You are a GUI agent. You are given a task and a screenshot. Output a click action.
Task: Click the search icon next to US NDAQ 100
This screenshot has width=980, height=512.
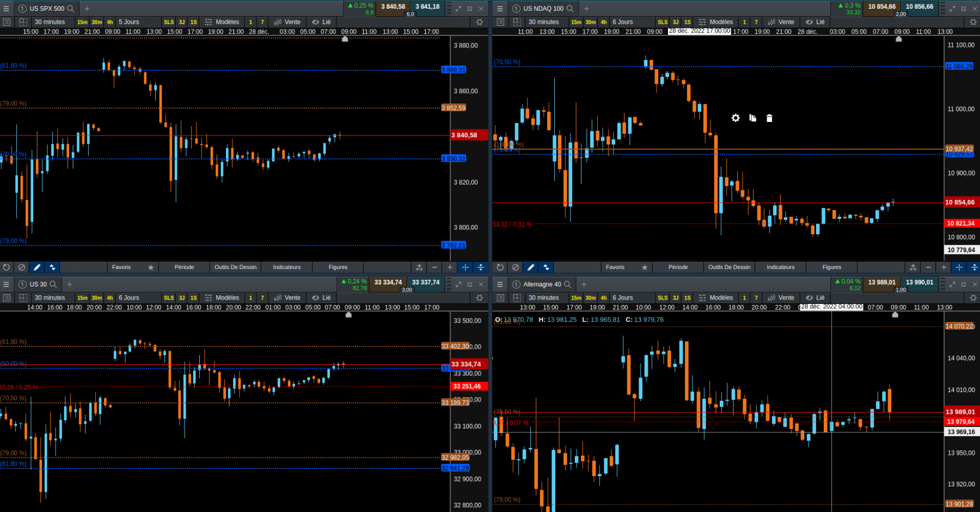coord(570,9)
